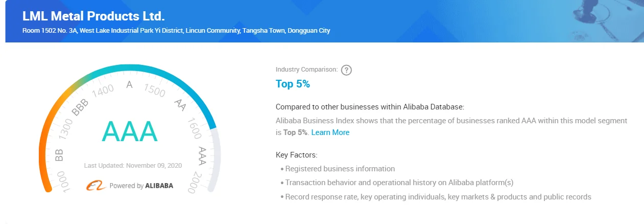644x224 pixels.
Task: Click the Powered by ALIBABA text
Action: [141, 186]
